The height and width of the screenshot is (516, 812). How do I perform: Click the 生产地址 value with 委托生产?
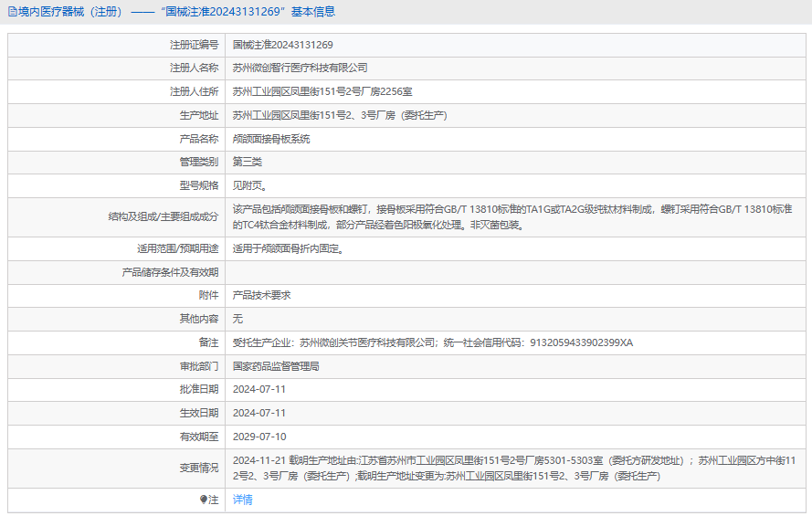[339, 115]
